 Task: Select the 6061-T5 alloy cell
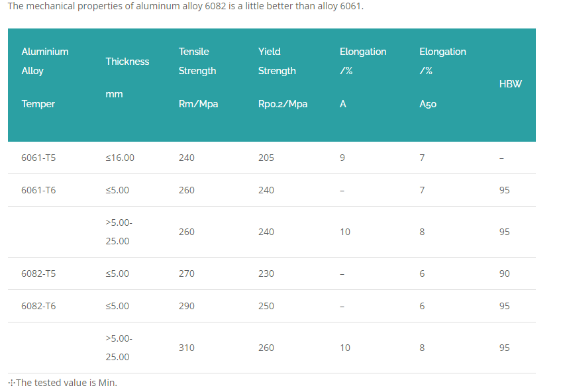[x=38, y=158]
